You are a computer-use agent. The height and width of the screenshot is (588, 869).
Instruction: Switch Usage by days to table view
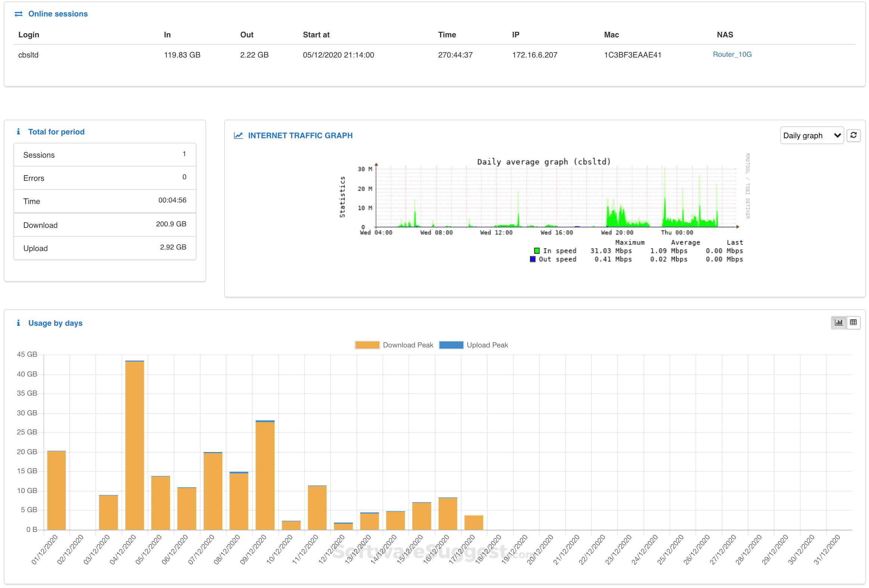pyautogui.click(x=853, y=322)
